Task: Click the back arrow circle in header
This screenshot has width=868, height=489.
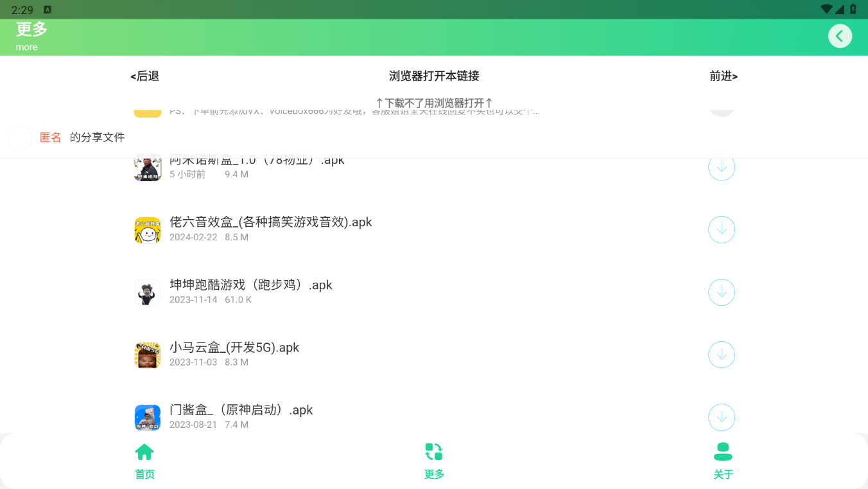Action: pyautogui.click(x=840, y=36)
